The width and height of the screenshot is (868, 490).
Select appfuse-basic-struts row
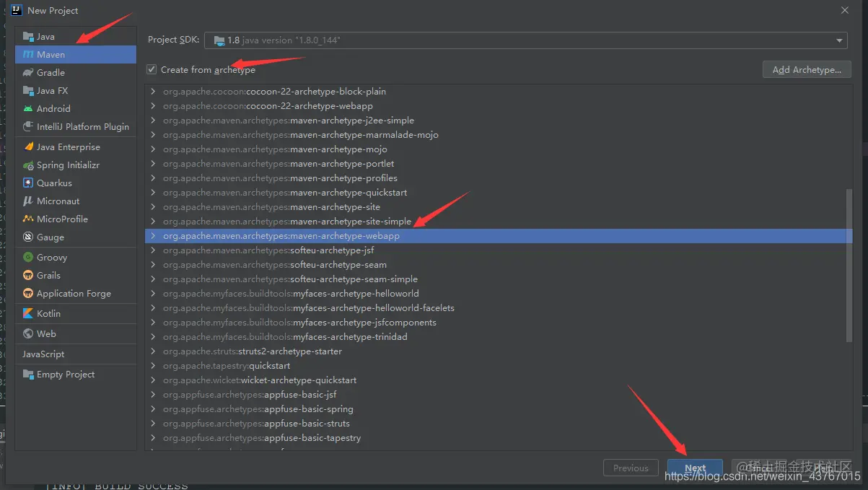(x=498, y=424)
